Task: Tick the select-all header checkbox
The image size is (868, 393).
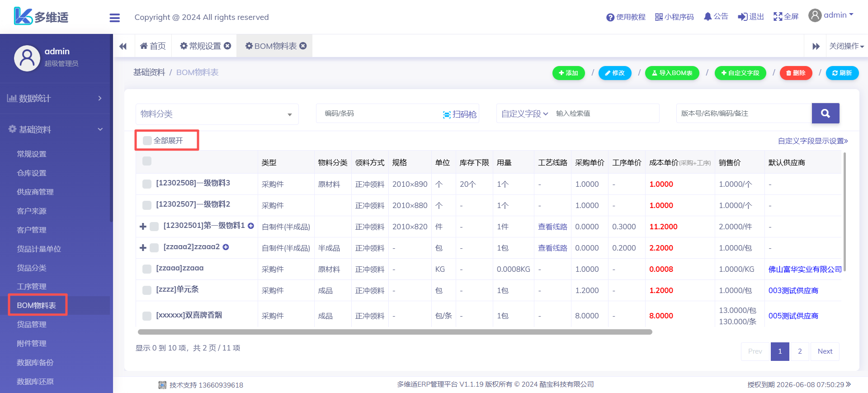Action: (x=147, y=161)
